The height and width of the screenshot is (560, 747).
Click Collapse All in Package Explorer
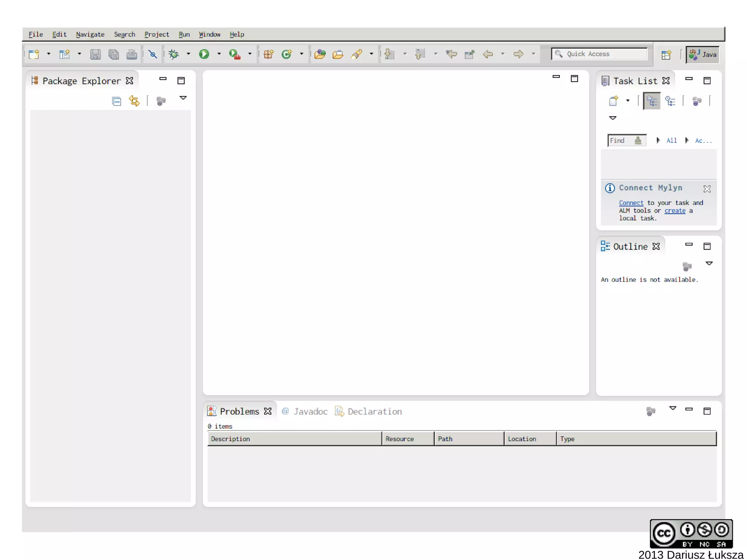pyautogui.click(x=117, y=101)
